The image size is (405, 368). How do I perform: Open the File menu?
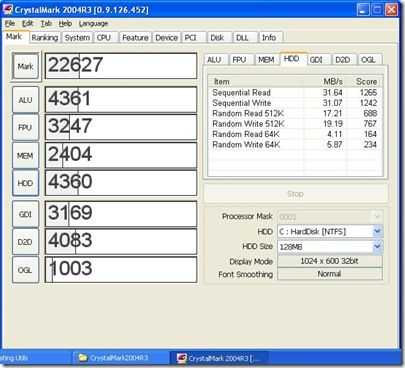[10, 24]
